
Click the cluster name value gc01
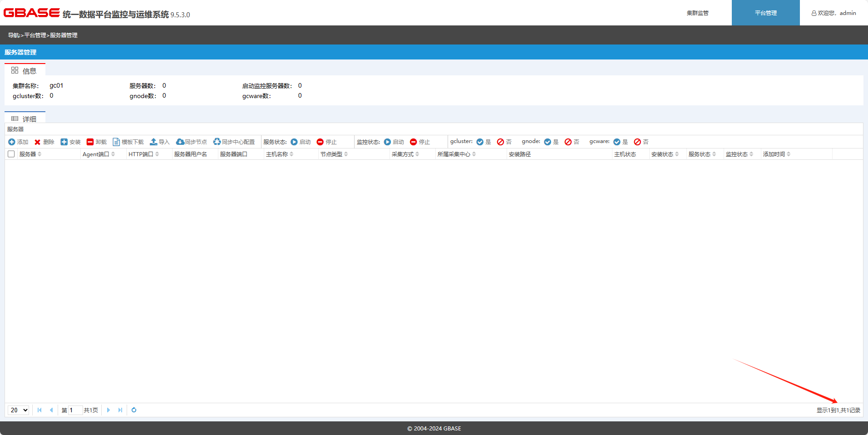56,85
